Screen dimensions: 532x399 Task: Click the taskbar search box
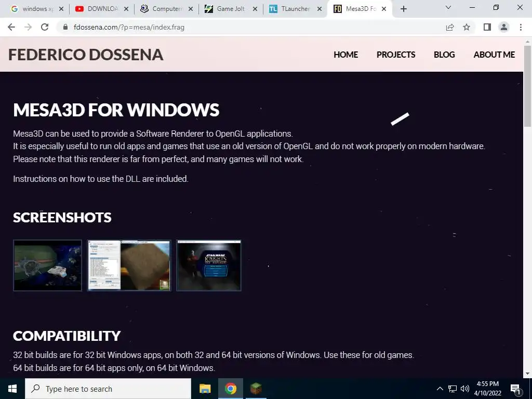108,389
